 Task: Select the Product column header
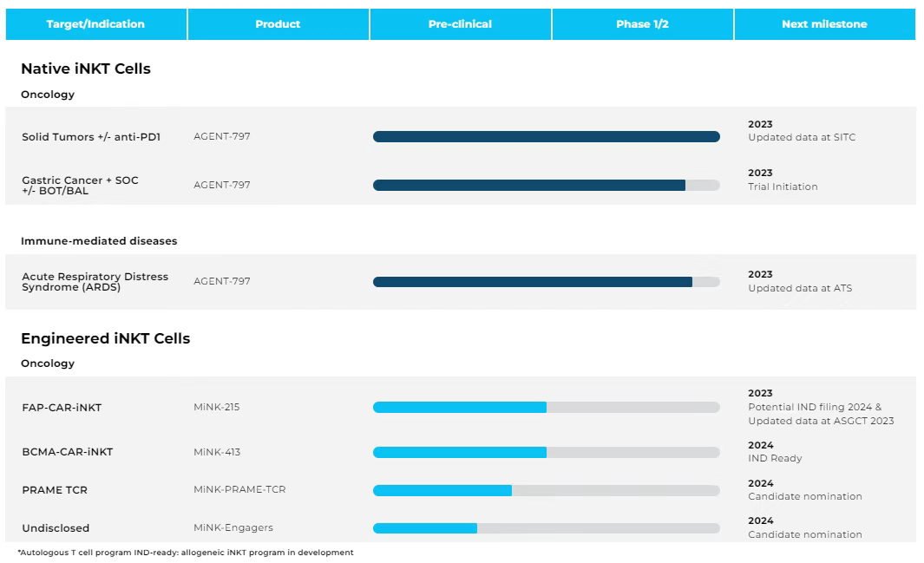[x=278, y=24]
